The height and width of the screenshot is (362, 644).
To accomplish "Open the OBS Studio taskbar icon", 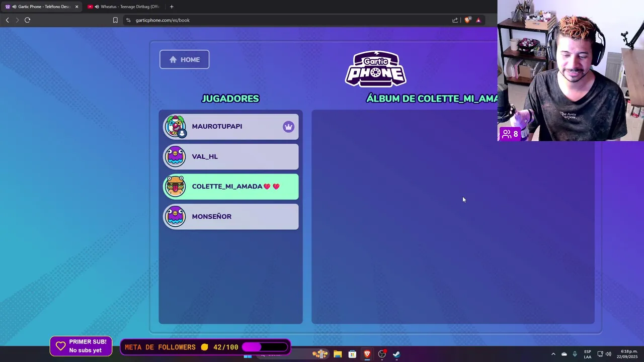I will [382, 354].
